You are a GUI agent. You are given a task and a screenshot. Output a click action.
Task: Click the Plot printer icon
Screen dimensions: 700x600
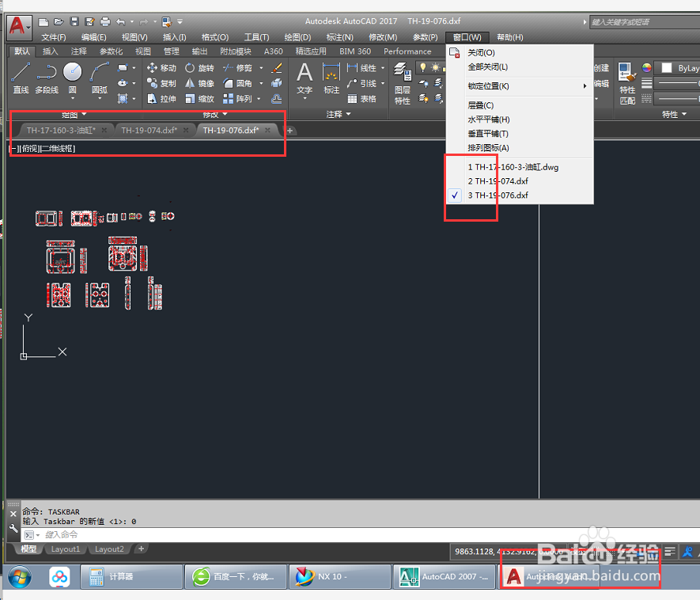coord(105,21)
